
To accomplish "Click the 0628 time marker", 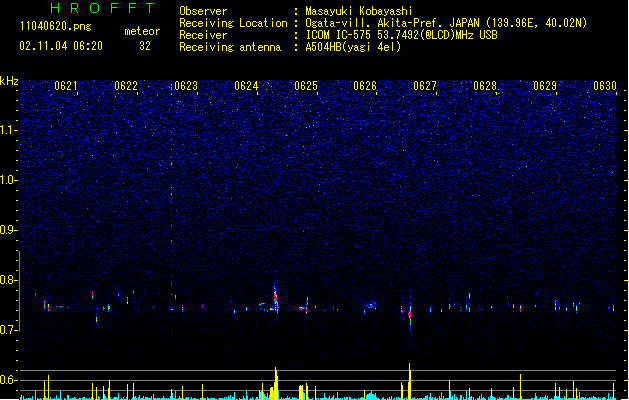I will point(485,86).
